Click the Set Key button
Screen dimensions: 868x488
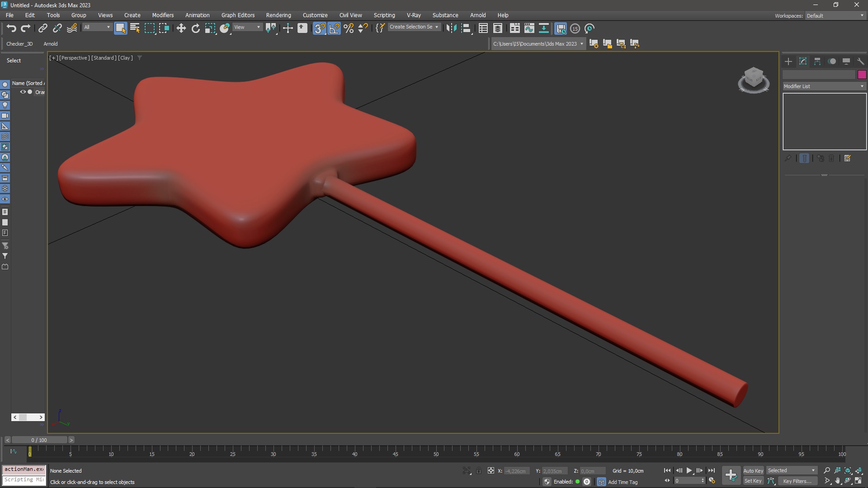coord(753,481)
